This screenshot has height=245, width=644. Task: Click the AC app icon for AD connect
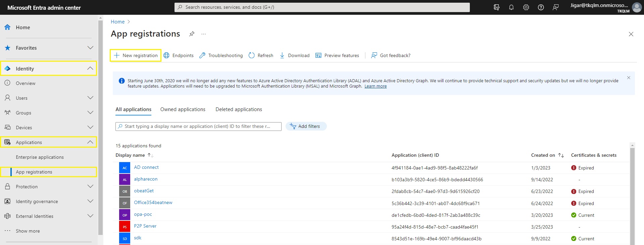coord(125,168)
